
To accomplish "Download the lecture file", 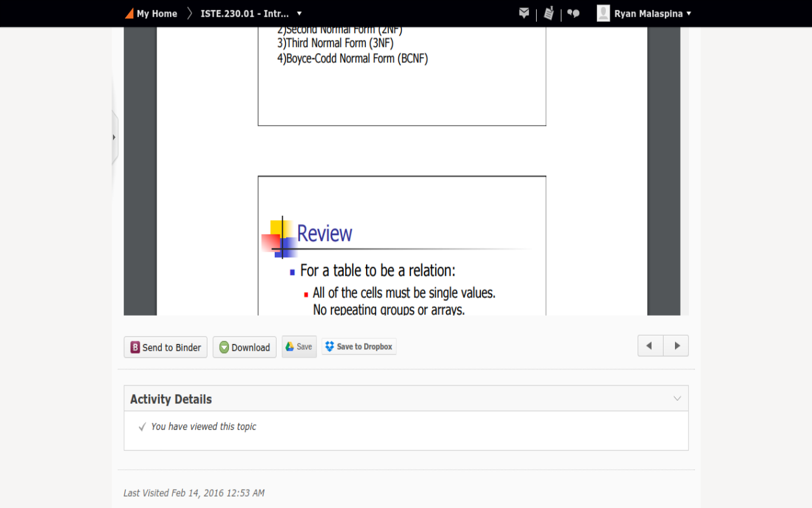I will point(244,347).
